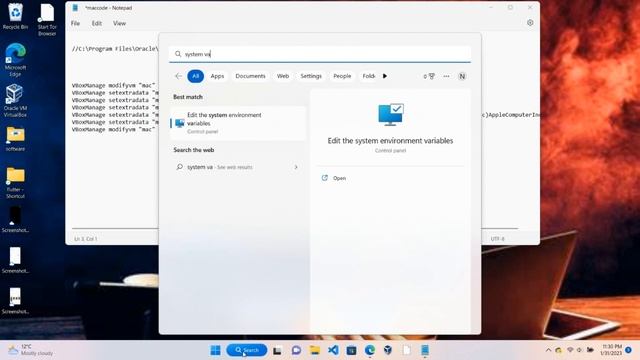Filter search results by People

pos(342,76)
